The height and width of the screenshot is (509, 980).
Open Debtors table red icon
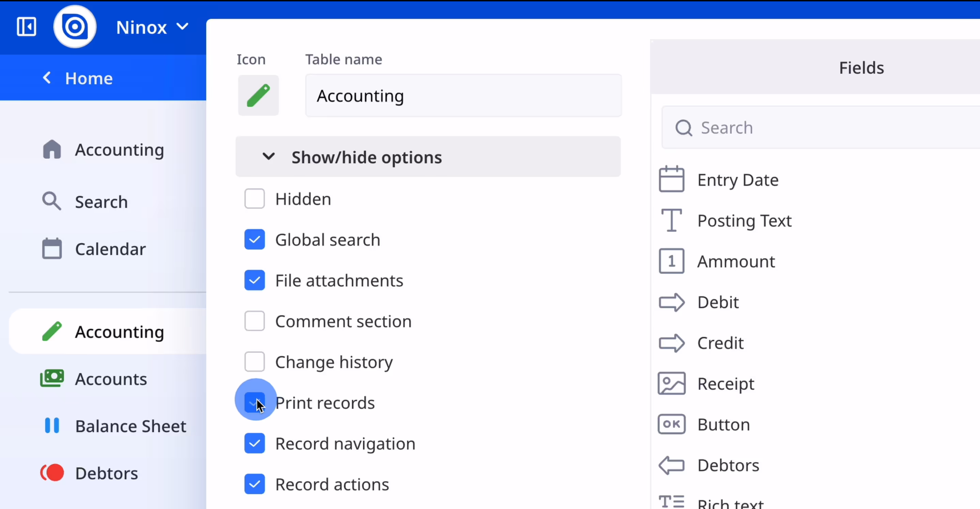tap(52, 473)
